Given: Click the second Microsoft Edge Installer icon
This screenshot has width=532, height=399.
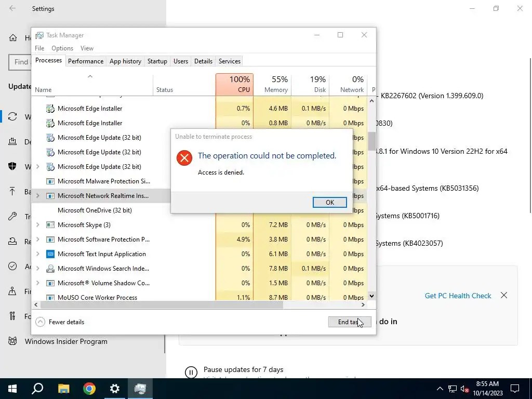Looking at the screenshot, I should (50, 123).
